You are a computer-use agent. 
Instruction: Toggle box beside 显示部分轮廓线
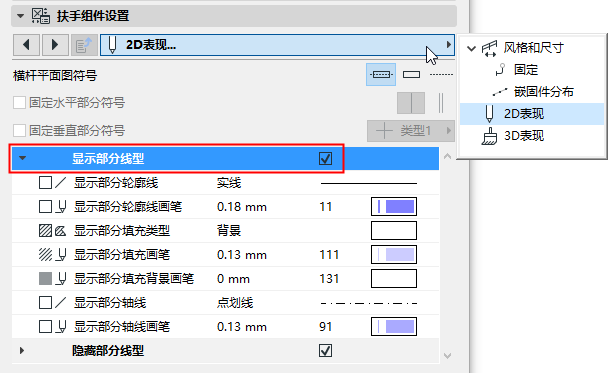pos(45,183)
